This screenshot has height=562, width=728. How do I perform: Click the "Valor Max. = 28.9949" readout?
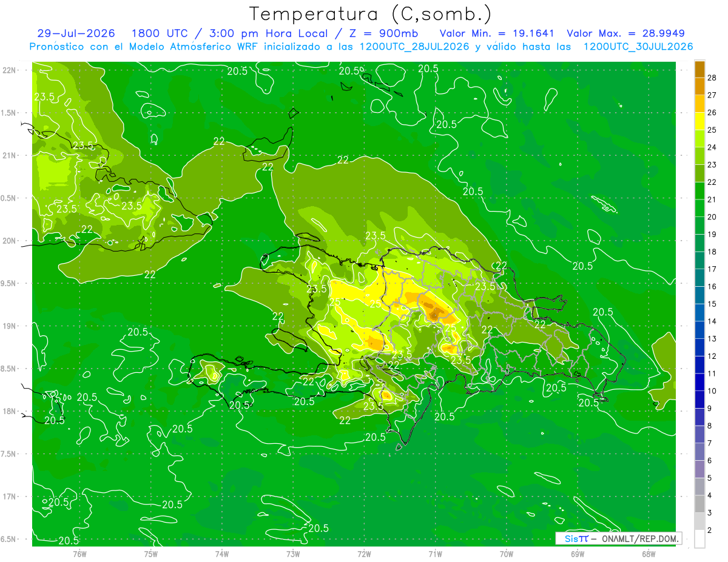(625, 33)
